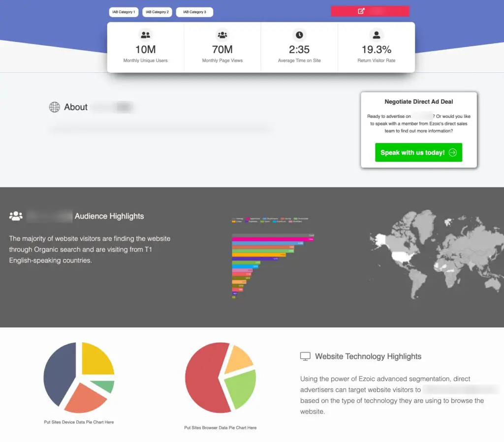Click the Return Visitor Rate person icon
This screenshot has height=442, width=504.
tap(377, 35)
